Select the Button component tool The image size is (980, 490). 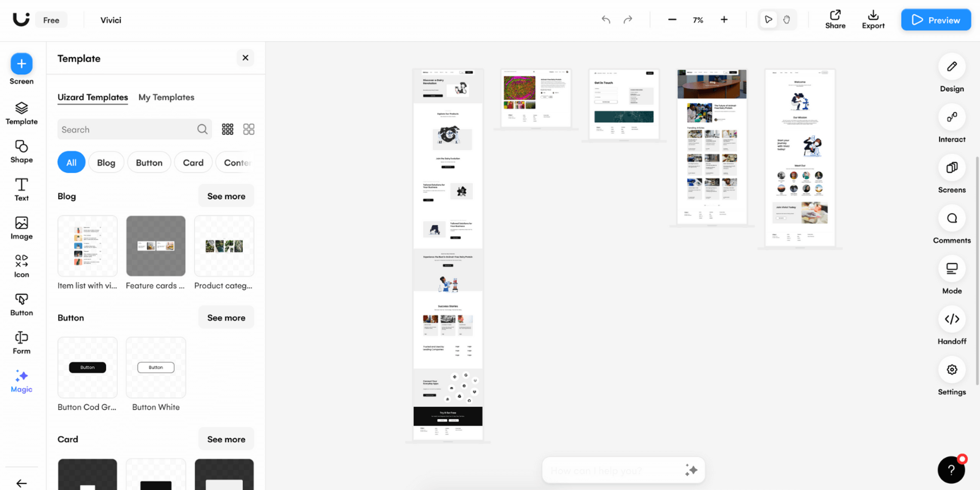21,304
